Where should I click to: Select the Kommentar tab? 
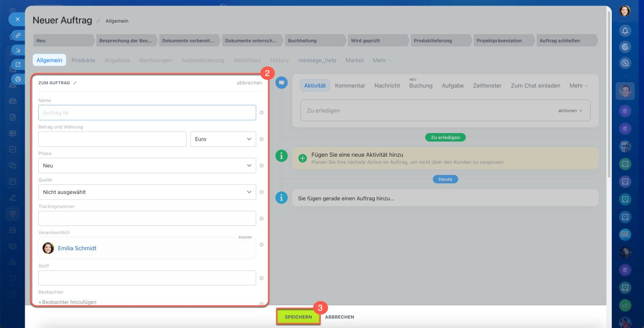[350, 86]
